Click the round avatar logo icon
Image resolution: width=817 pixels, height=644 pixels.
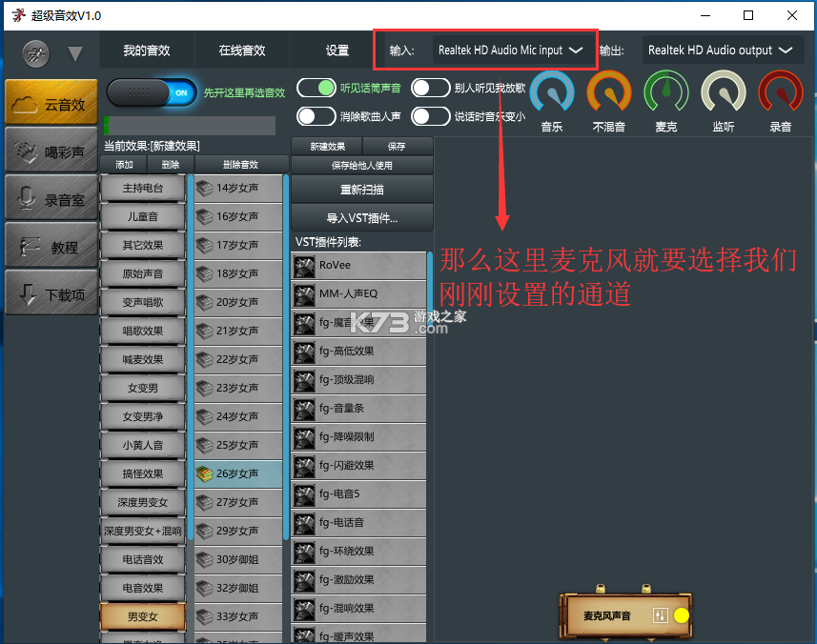[x=36, y=53]
